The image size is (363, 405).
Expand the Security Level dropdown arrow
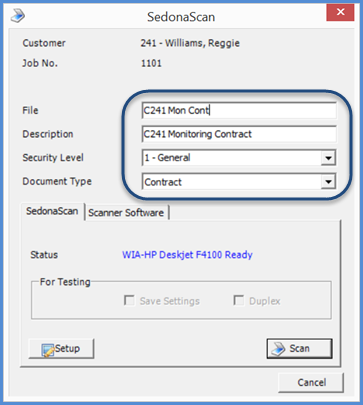coord(328,158)
